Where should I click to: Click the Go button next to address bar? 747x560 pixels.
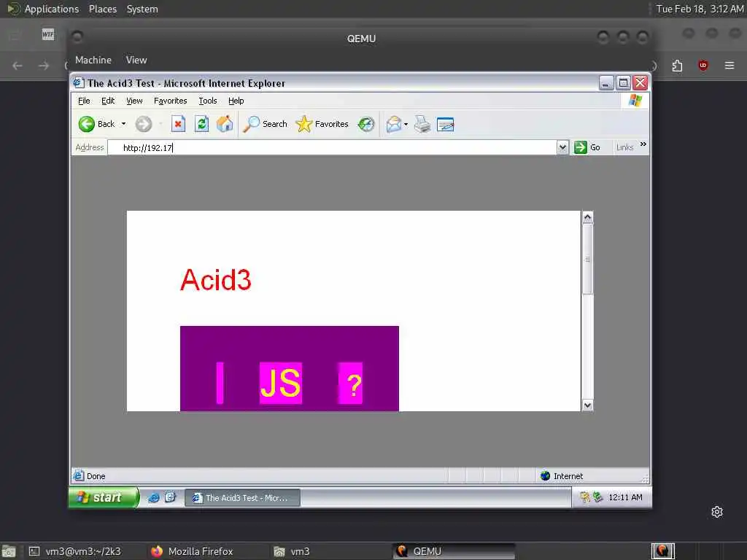[x=587, y=147]
